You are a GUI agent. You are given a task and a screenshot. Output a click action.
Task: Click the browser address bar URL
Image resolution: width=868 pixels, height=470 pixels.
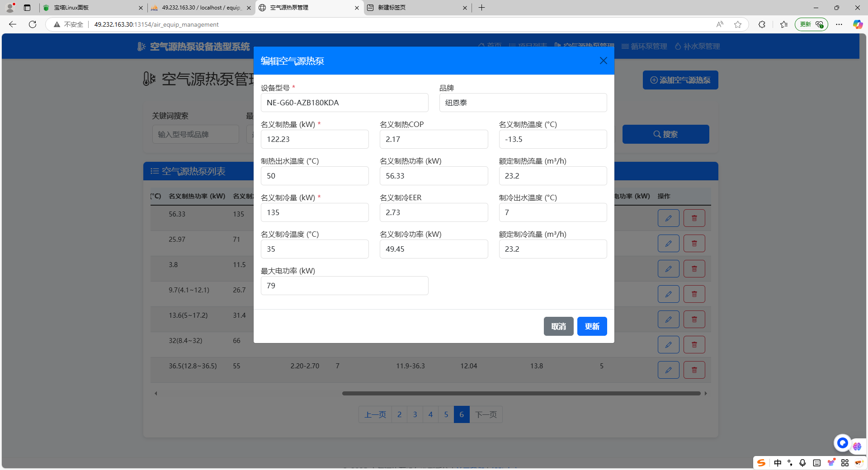[x=156, y=24]
